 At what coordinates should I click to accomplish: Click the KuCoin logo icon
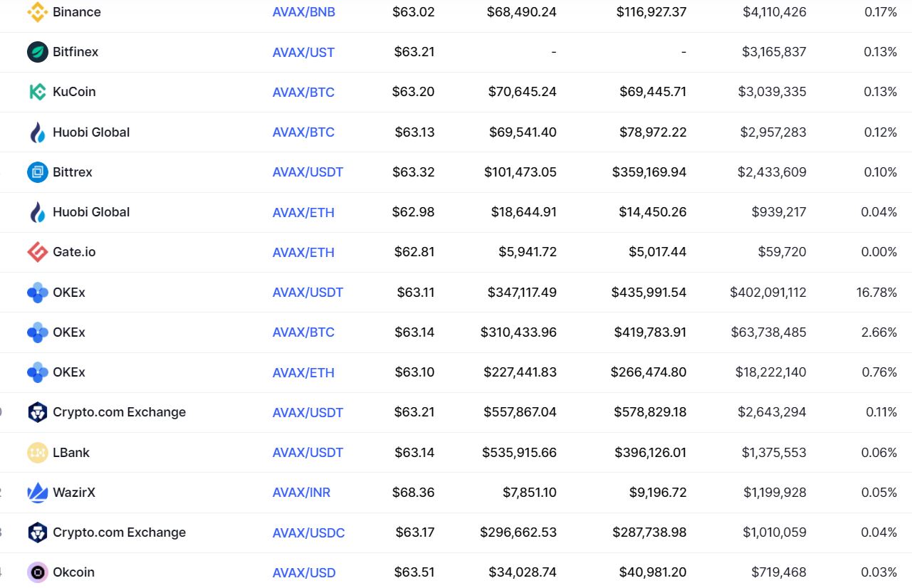37,92
